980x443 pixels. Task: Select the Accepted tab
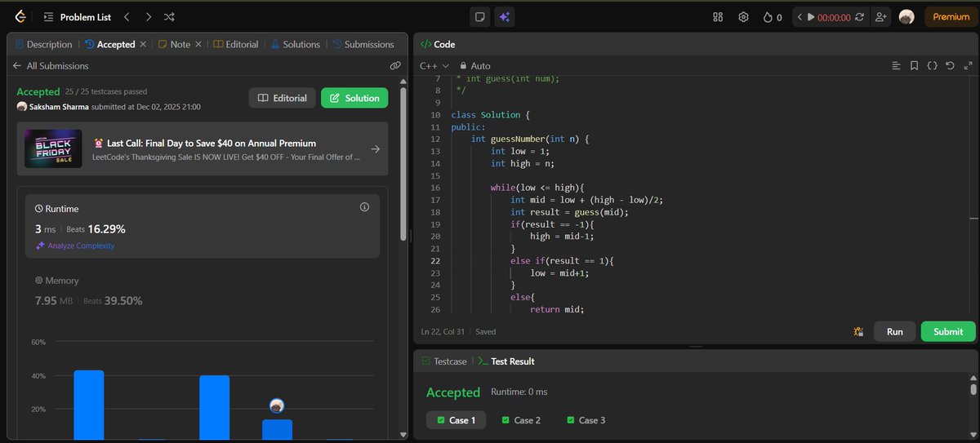pyautogui.click(x=110, y=45)
